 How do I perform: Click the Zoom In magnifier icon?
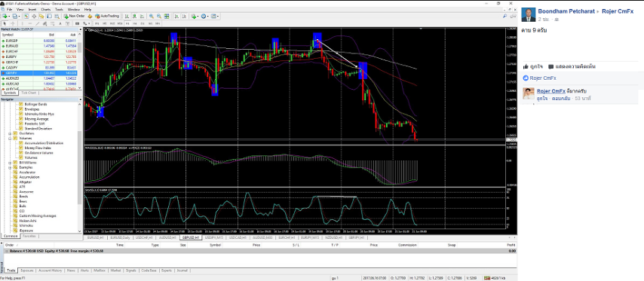point(152,16)
